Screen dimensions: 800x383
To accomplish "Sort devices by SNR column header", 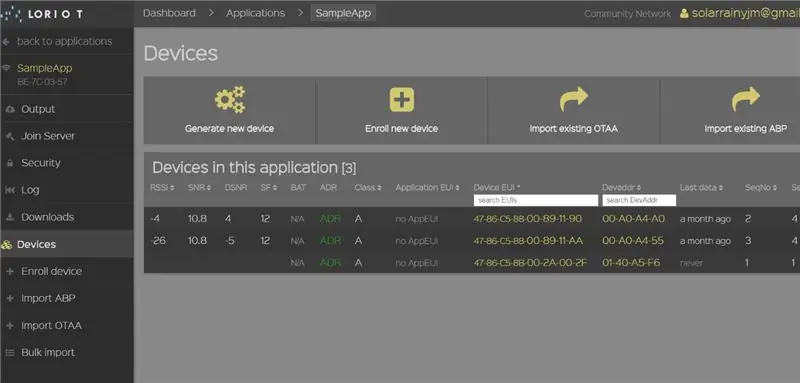I will (199, 188).
